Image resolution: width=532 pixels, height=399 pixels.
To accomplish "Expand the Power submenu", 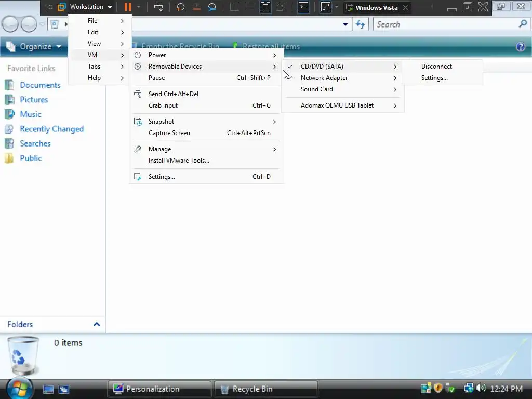I will point(206,55).
